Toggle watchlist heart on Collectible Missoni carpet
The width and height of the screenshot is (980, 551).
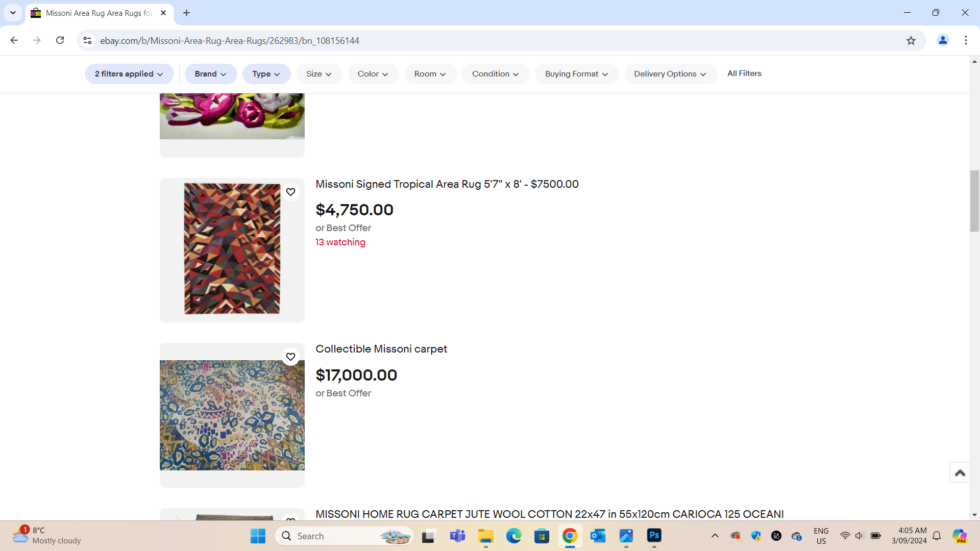pyautogui.click(x=290, y=357)
